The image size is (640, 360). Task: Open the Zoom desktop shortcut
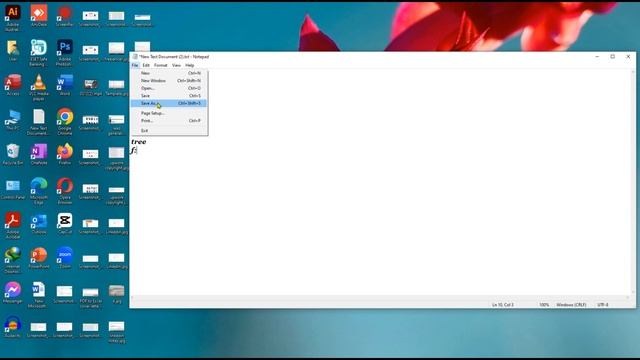(64, 258)
